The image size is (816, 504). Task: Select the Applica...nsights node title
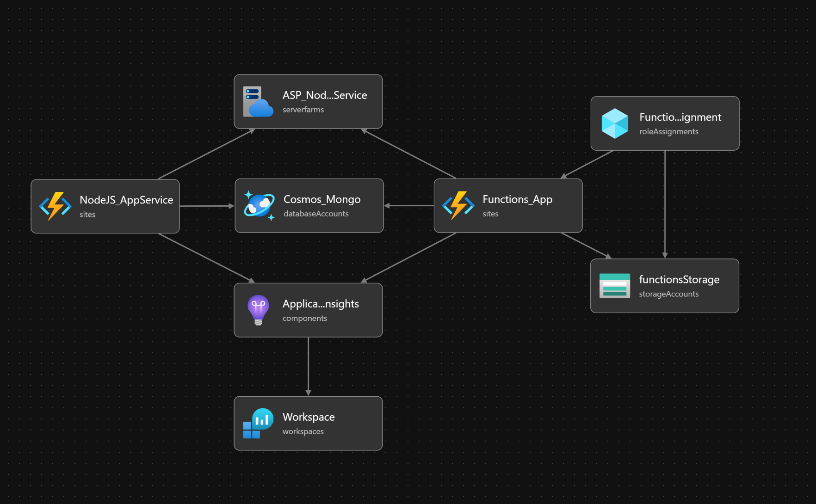(x=321, y=304)
